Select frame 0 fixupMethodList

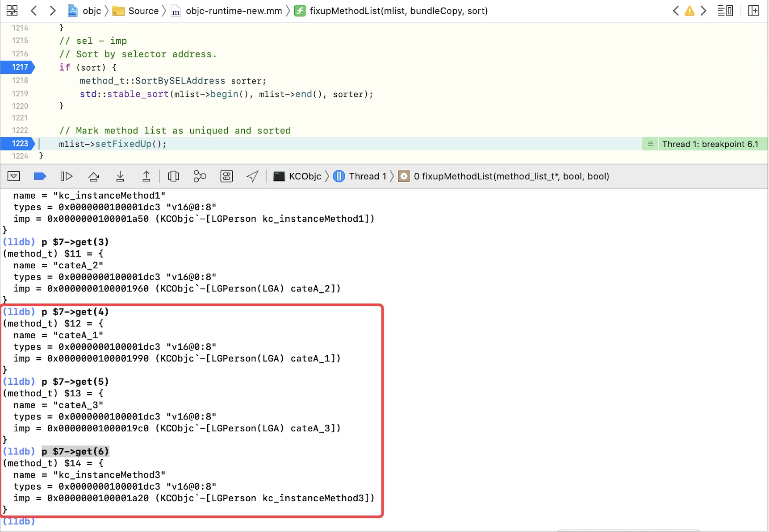pos(504,176)
